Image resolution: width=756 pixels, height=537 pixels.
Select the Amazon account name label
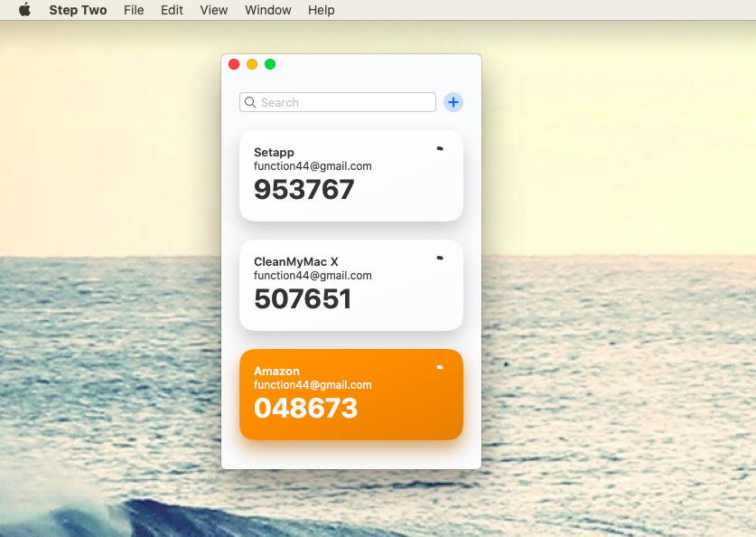pyautogui.click(x=276, y=371)
